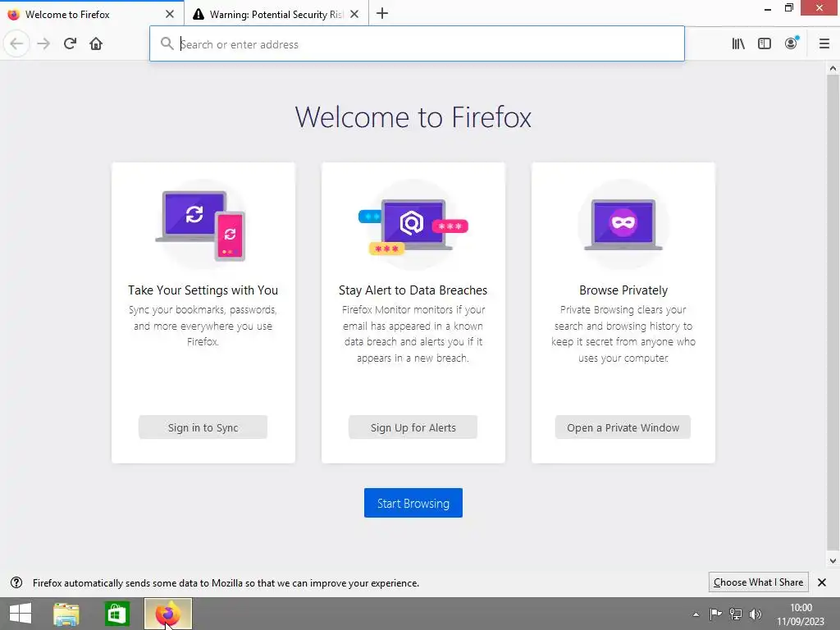Click the Start Browsing button

pyautogui.click(x=413, y=503)
